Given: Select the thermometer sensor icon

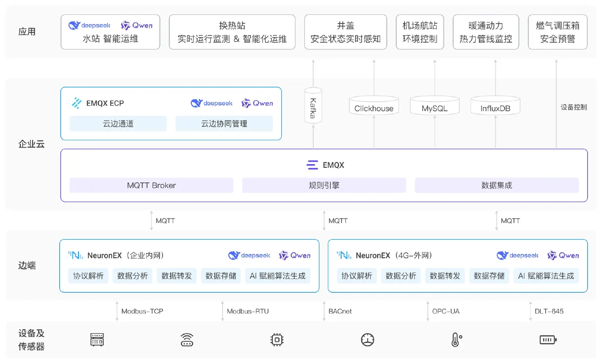Looking at the screenshot, I should 457,340.
